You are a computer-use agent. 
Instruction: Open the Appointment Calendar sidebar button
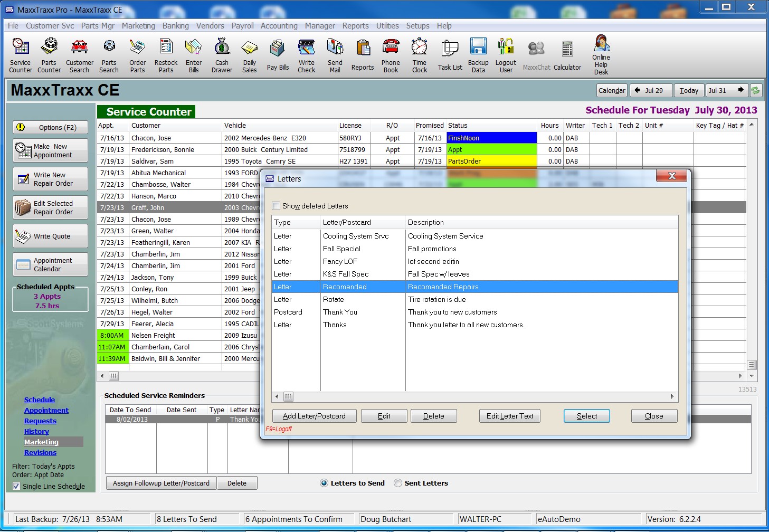51,264
